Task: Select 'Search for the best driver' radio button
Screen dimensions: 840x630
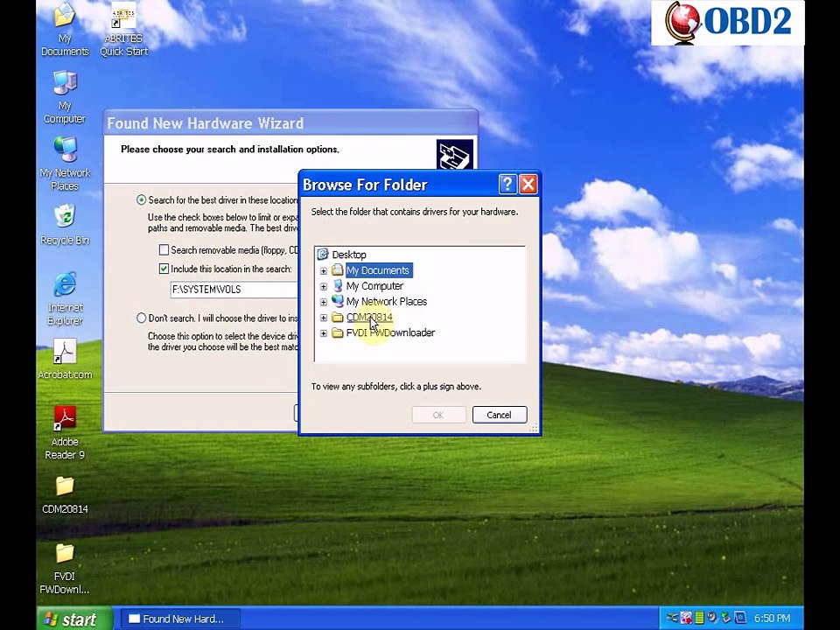Action: point(142,199)
